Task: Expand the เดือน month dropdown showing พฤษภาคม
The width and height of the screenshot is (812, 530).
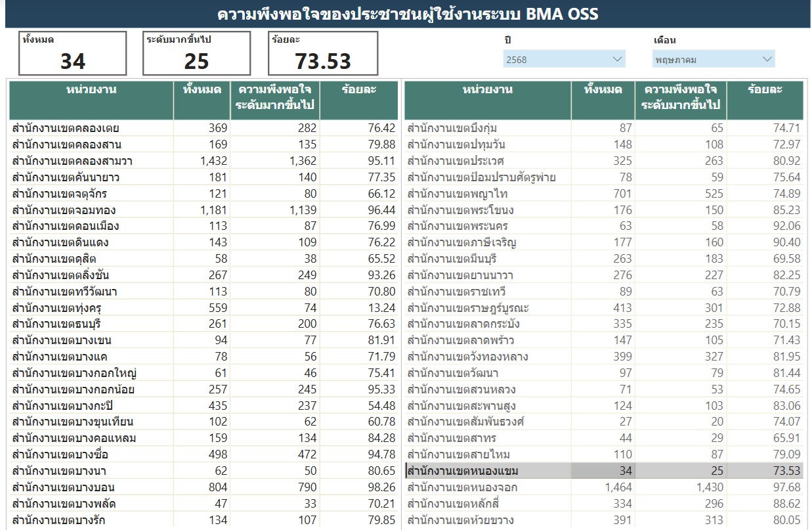Action: click(713, 59)
